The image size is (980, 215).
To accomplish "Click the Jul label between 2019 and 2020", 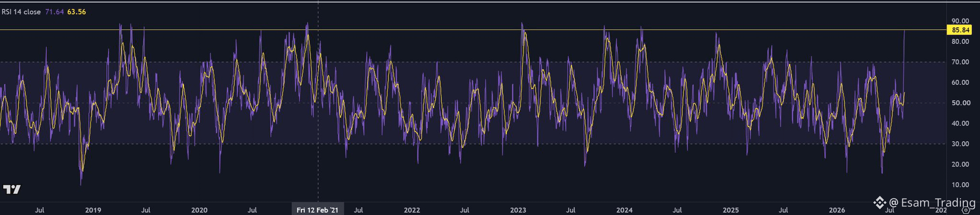I will coord(146,210).
